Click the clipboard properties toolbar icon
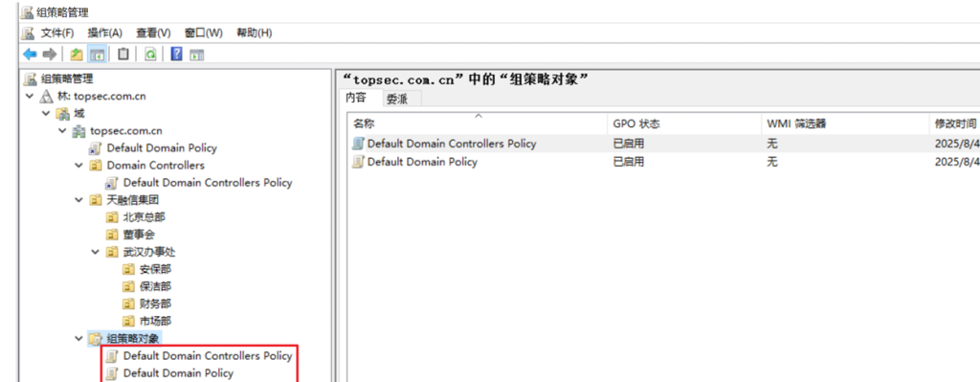 [123, 55]
